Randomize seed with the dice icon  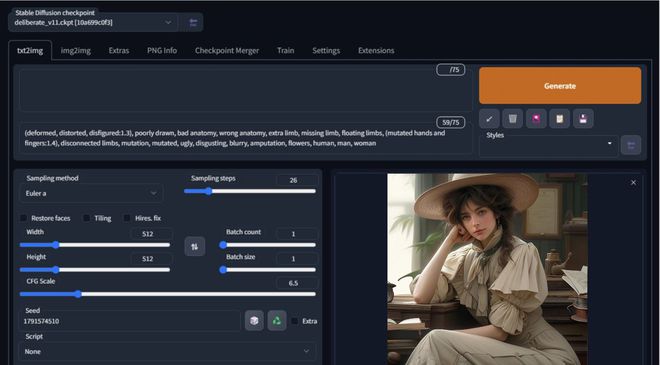click(x=254, y=321)
